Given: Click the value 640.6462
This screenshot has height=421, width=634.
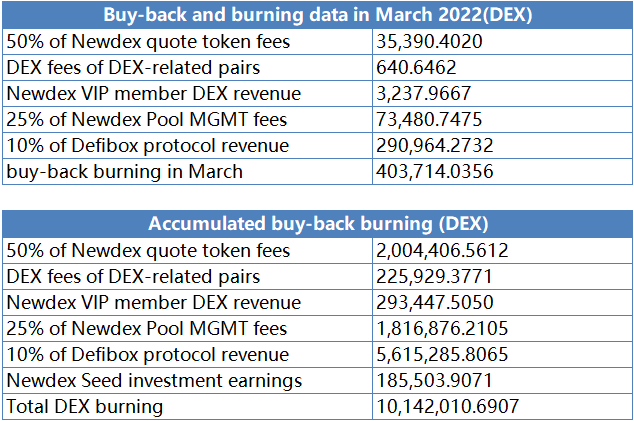Looking at the screenshot, I should 416,67.
